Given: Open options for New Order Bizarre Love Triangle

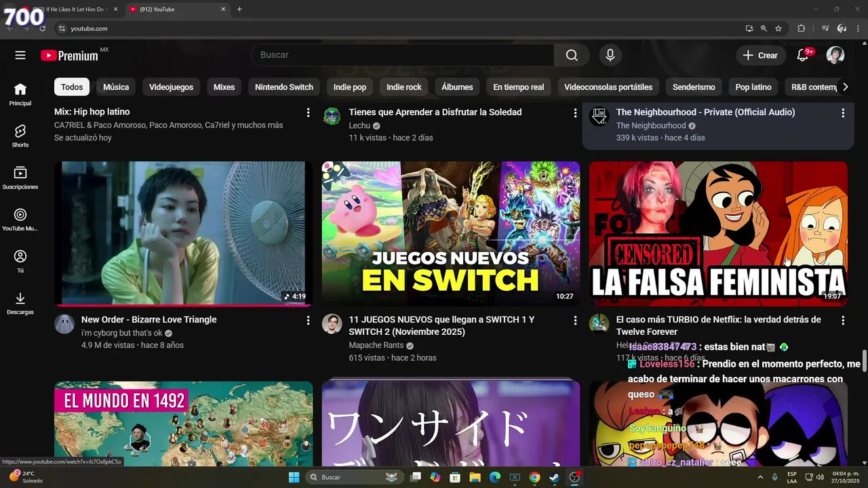Looking at the screenshot, I should pyautogui.click(x=308, y=320).
